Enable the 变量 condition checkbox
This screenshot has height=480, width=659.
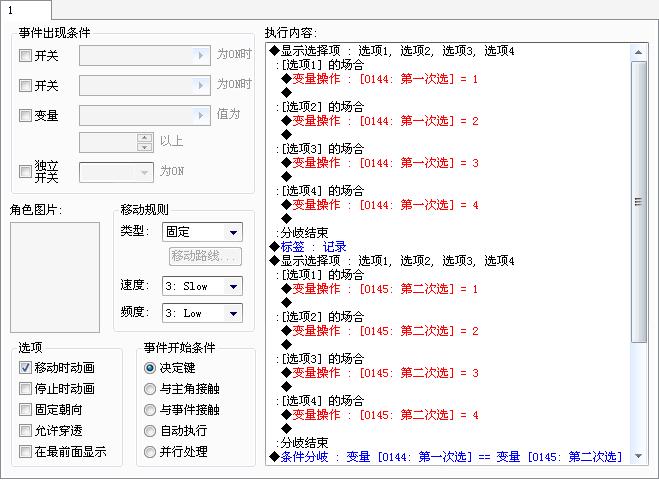(x=25, y=115)
